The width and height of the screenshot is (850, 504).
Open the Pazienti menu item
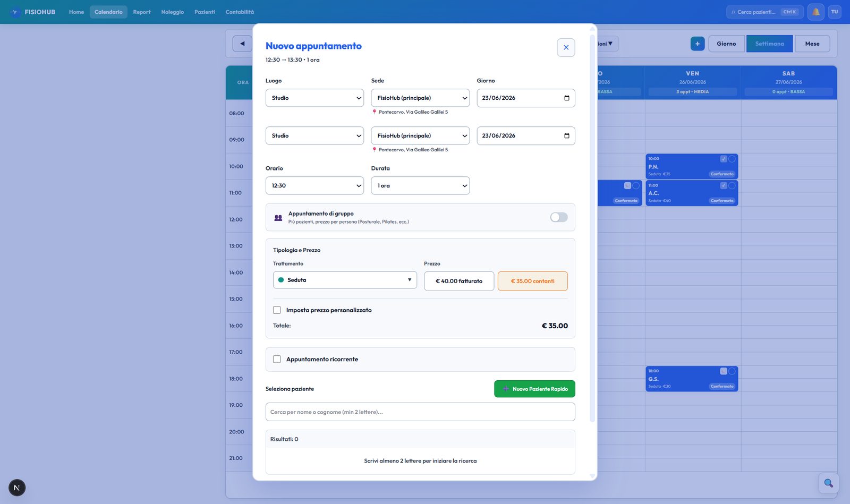(x=205, y=12)
